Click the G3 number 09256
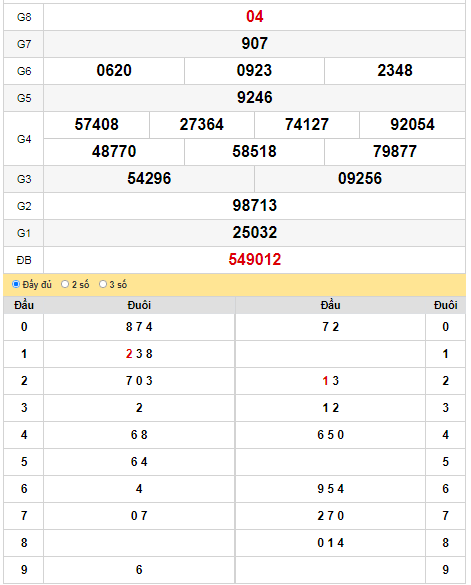The height and width of the screenshot is (585, 471). pos(360,179)
